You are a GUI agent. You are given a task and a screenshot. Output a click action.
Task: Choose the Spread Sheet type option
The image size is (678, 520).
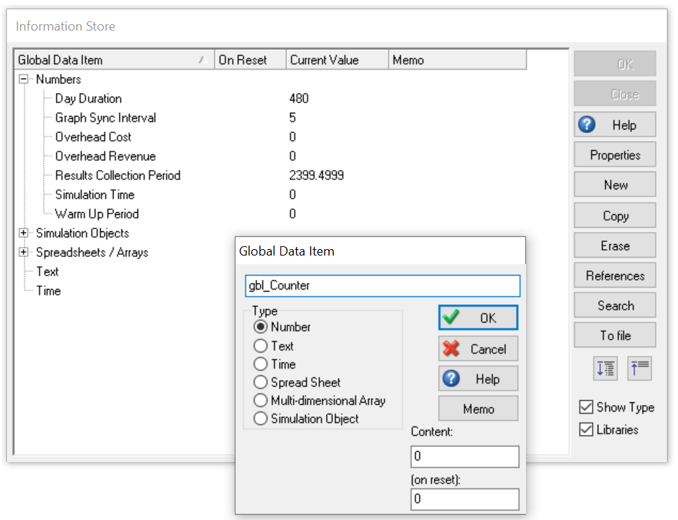(x=261, y=382)
